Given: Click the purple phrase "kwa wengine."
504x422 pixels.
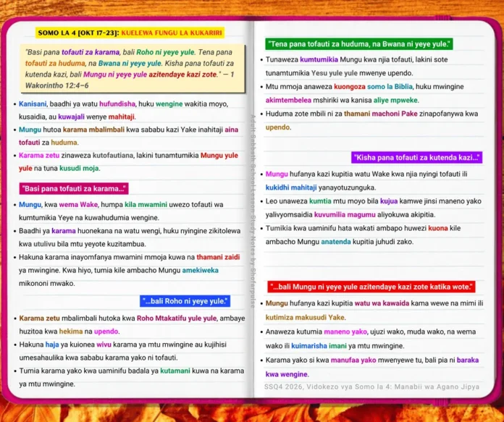Looking at the screenshot, I should pyautogui.click(x=287, y=374).
